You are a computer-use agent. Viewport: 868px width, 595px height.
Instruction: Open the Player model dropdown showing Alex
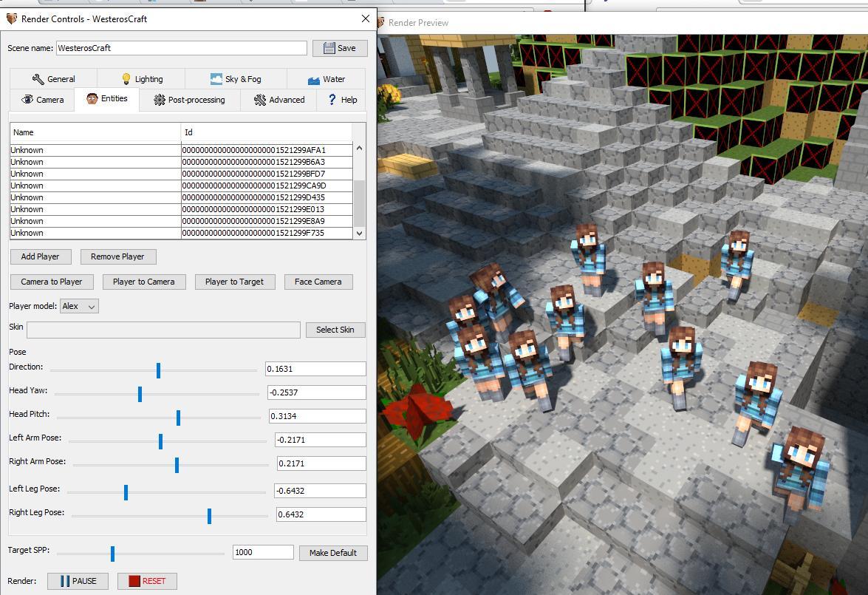(x=78, y=306)
